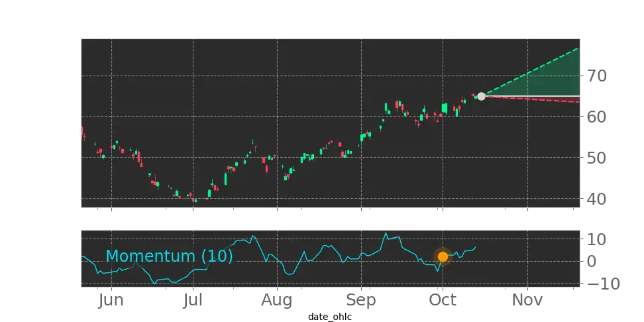This screenshot has height=322, width=644.
Task: Click the price axis value 40
Action: (x=596, y=199)
